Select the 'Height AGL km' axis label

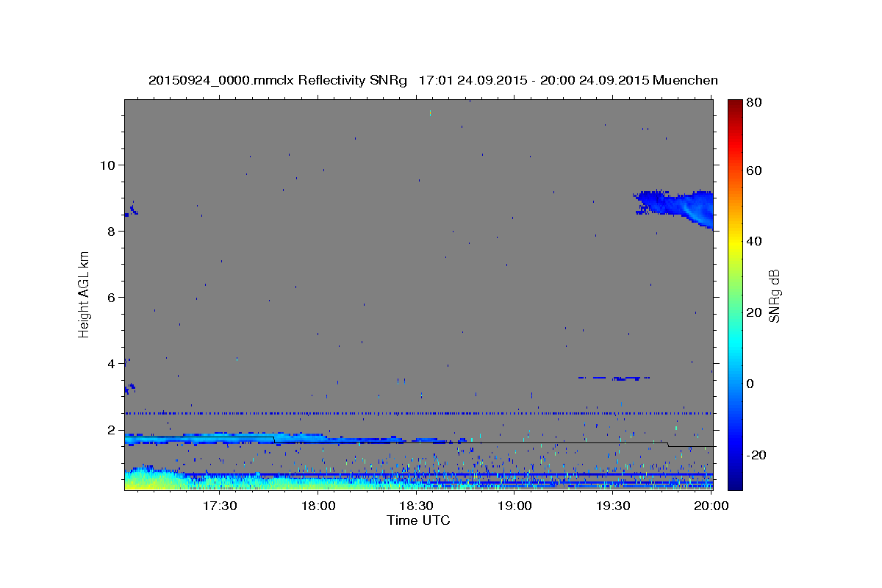85,294
